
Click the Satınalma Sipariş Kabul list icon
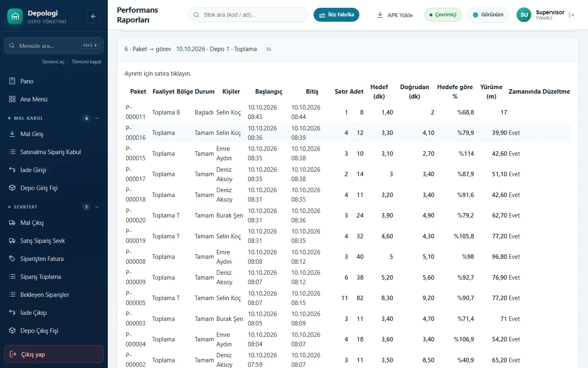click(x=12, y=152)
